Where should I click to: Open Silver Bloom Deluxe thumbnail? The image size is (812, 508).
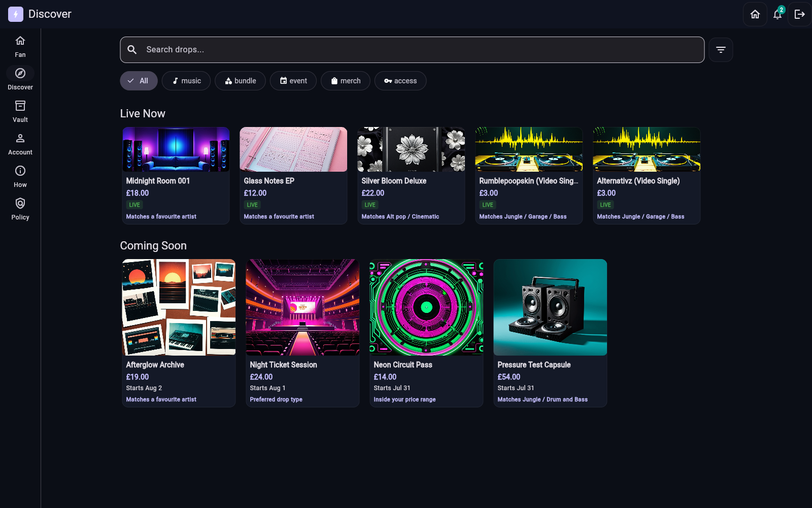(411, 149)
